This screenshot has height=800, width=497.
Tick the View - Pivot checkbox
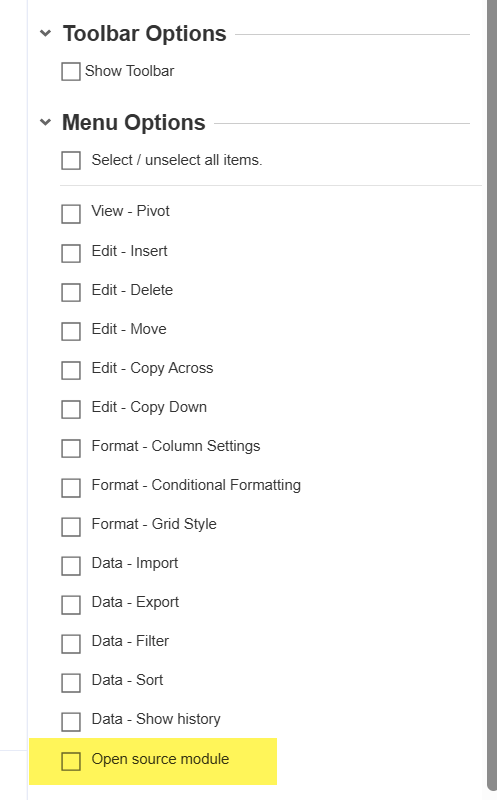click(71, 214)
